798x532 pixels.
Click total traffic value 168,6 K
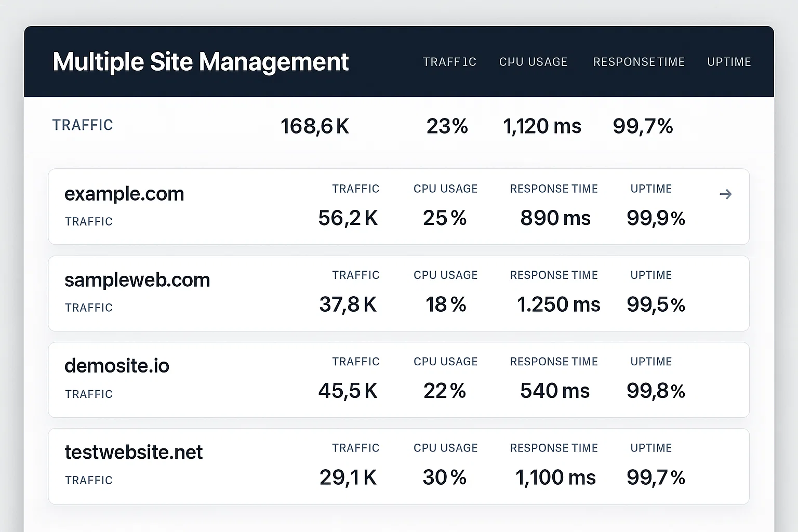click(315, 126)
